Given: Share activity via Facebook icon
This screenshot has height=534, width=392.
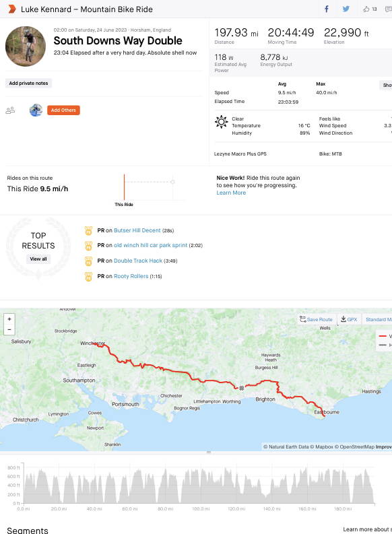Looking at the screenshot, I should point(326,9).
